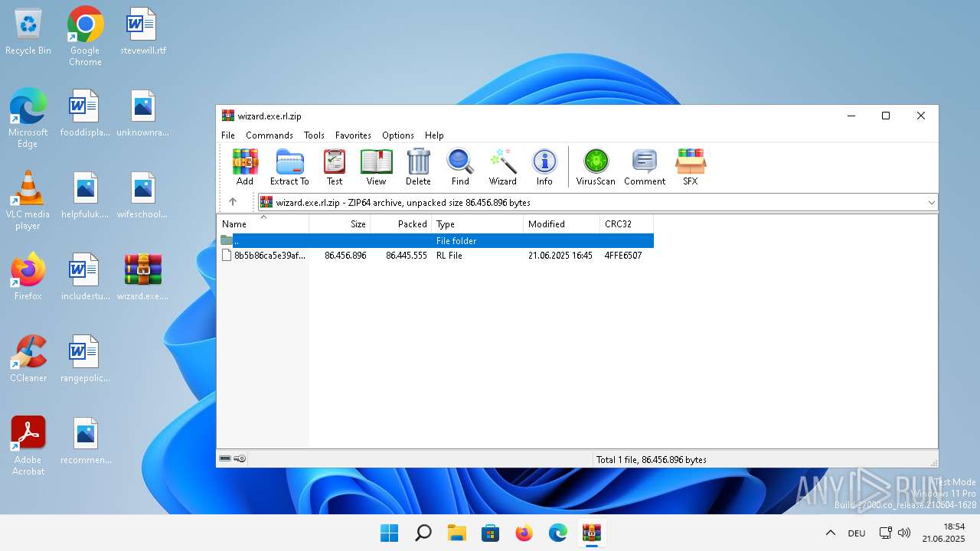Show hidden system tray icons chevron
Viewport: 980px width, 551px height.
point(831,533)
